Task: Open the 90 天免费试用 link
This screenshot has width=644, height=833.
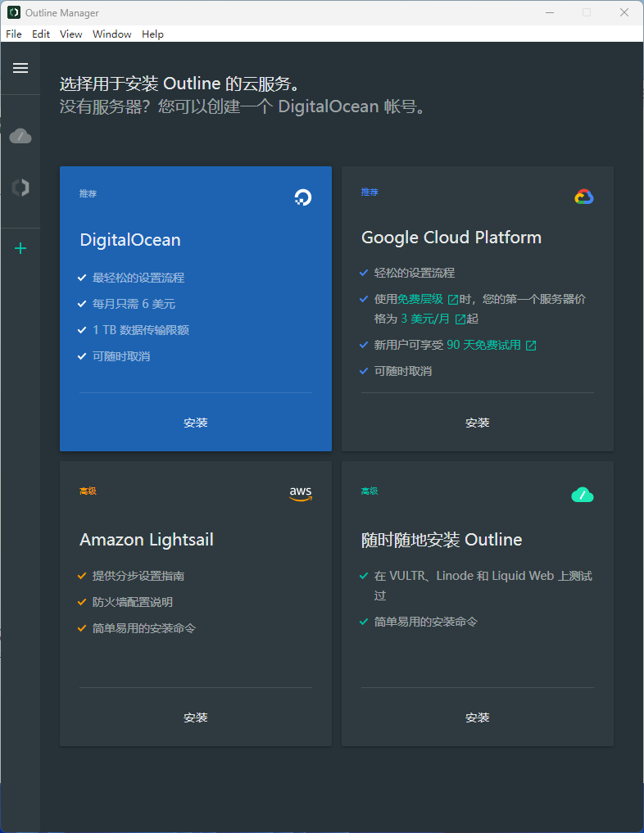Action: pyautogui.click(x=483, y=346)
